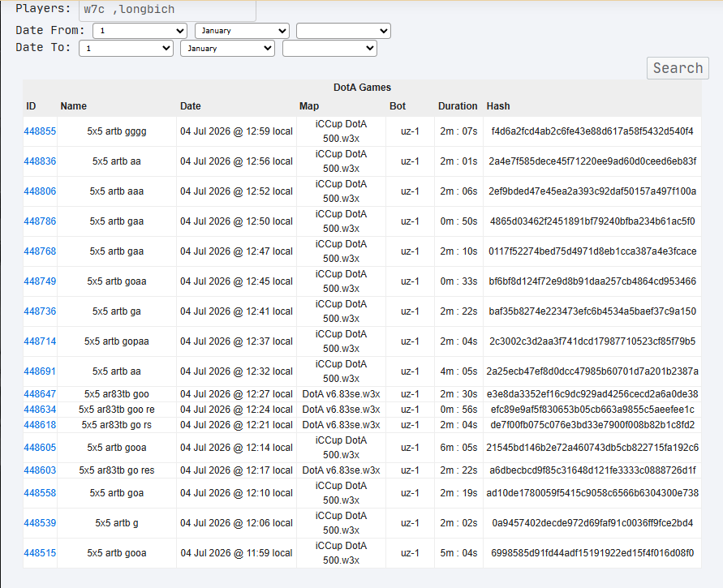Open the Date From month dropdown

242,31
